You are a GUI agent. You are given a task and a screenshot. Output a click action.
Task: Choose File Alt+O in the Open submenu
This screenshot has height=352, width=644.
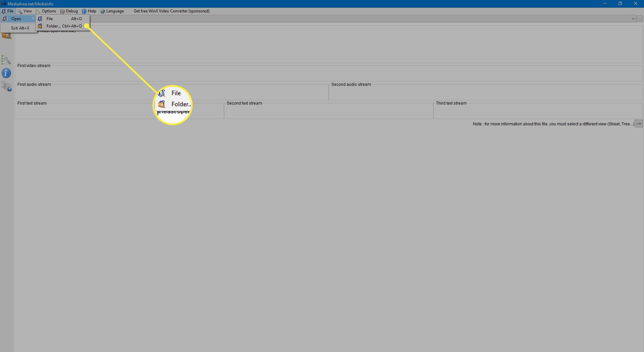[63, 19]
